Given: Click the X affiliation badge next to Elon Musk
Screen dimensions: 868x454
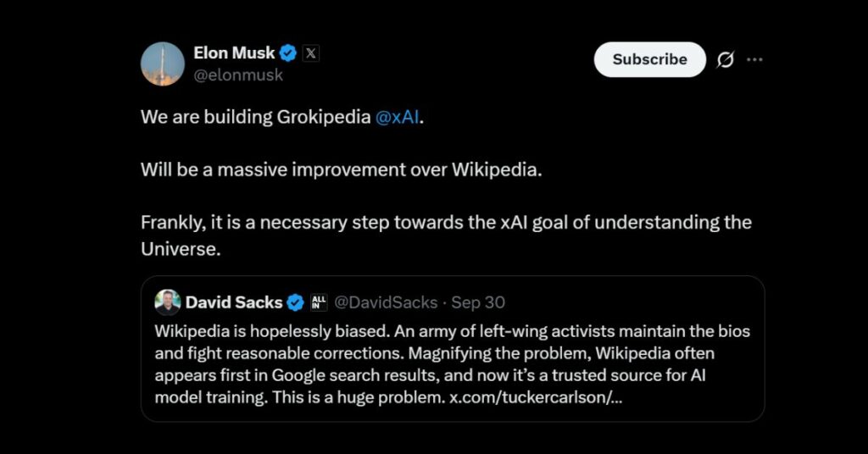Looking at the screenshot, I should coord(311,53).
